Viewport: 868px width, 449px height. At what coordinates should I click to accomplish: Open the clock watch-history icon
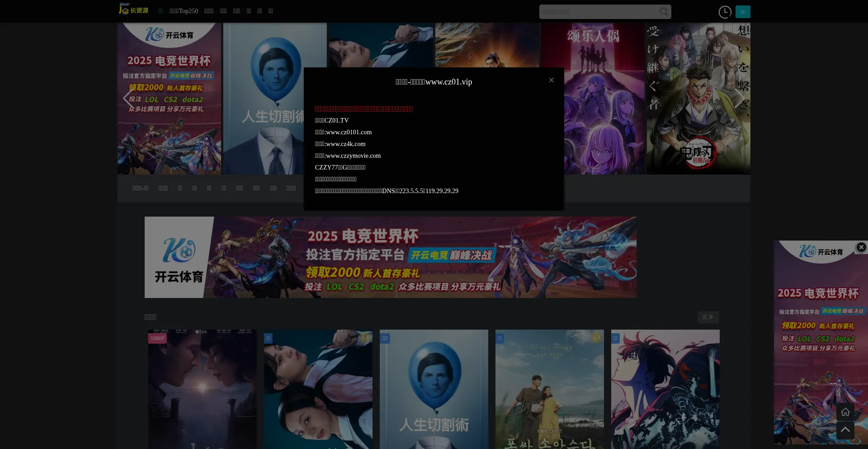click(x=725, y=12)
